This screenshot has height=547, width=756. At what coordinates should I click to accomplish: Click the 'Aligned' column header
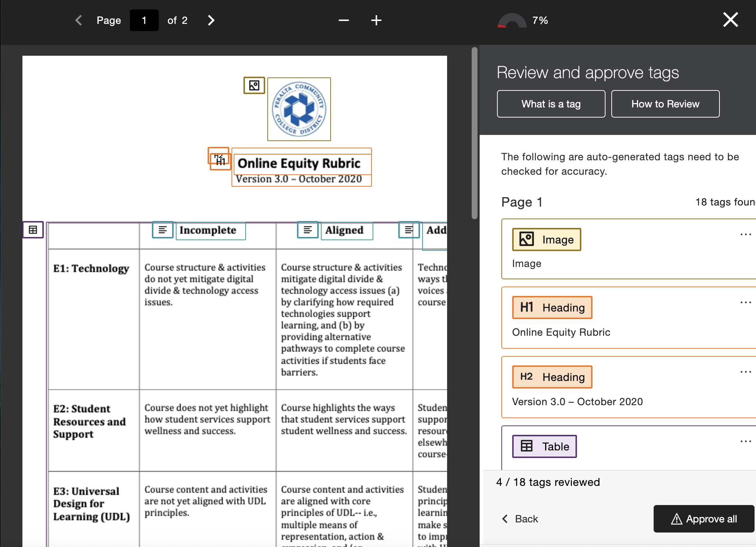click(344, 230)
